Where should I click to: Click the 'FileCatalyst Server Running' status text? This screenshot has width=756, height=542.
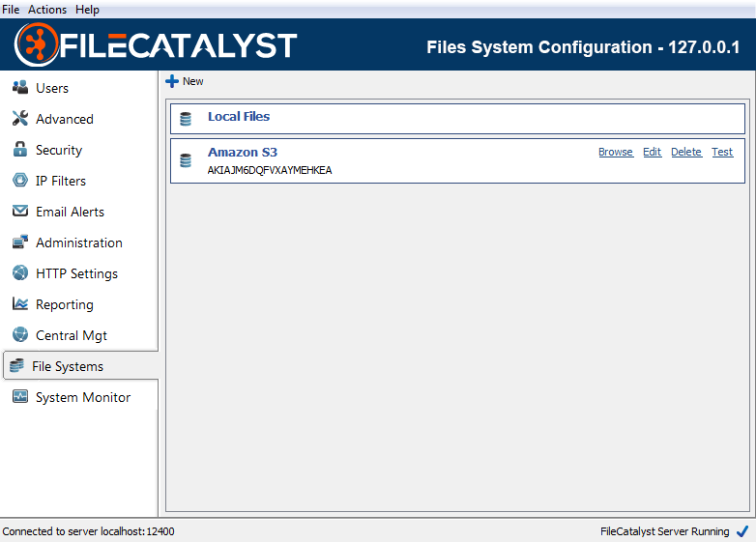664,531
